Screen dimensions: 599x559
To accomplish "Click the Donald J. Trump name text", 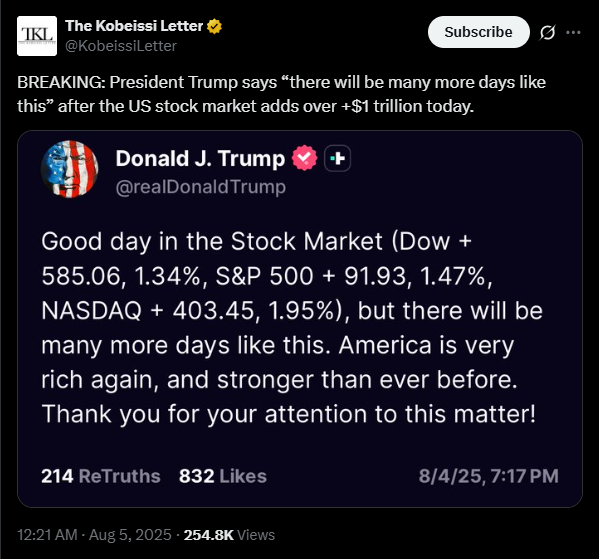I will [x=200, y=158].
